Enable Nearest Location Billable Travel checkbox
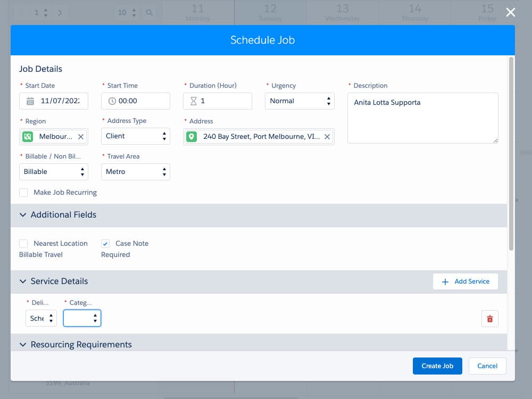The height and width of the screenshot is (399, 532). coord(23,244)
